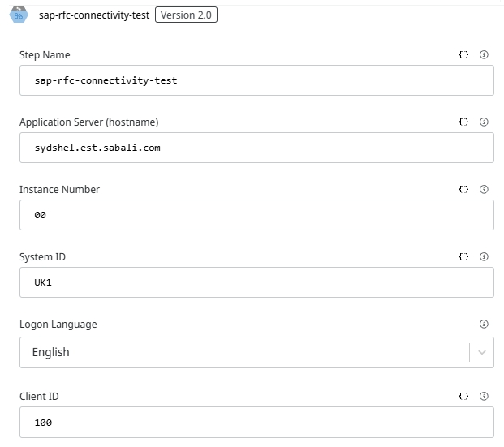Click System ID expression braces icon
Screen dimensions: 504x447
pyautogui.click(x=463, y=257)
